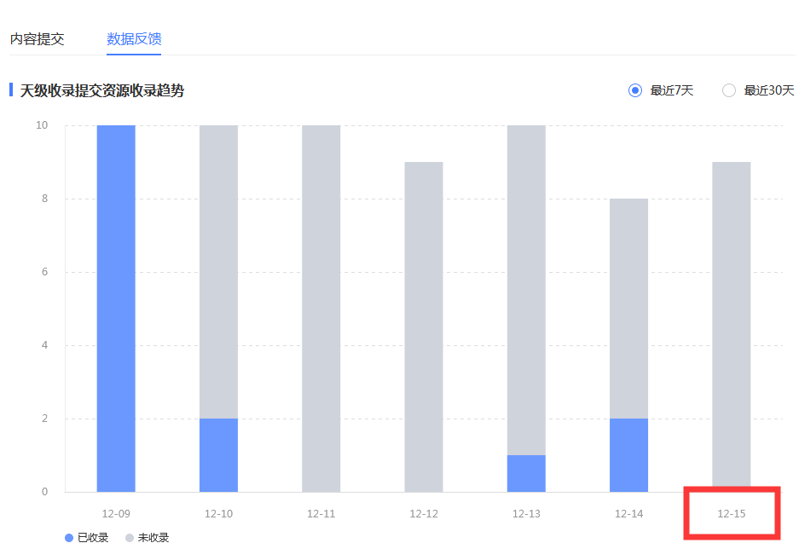Click the 12-09 date label on the axis
Image resolution: width=799 pixels, height=543 pixels.
[116, 514]
